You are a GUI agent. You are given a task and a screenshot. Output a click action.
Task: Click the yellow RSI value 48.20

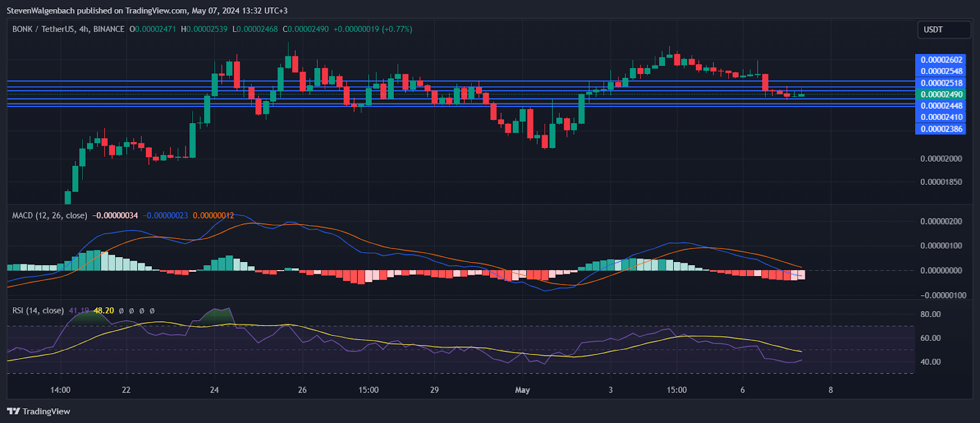point(104,310)
